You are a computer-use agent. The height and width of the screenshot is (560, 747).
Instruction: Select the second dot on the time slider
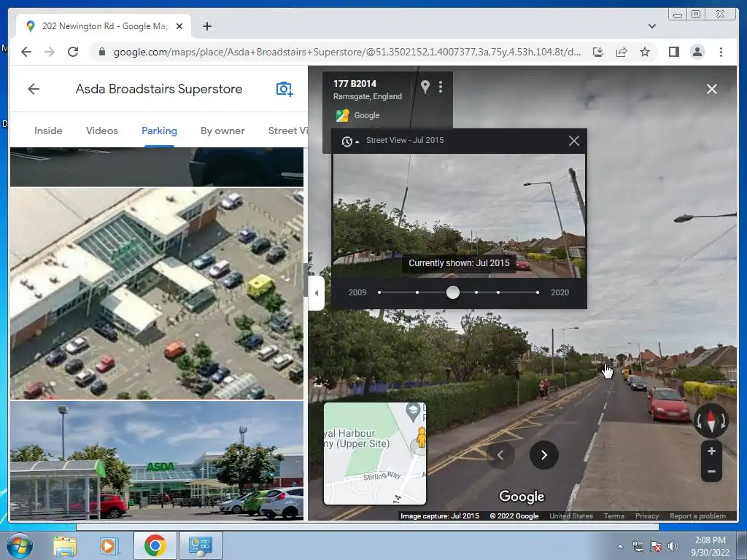[x=417, y=292]
